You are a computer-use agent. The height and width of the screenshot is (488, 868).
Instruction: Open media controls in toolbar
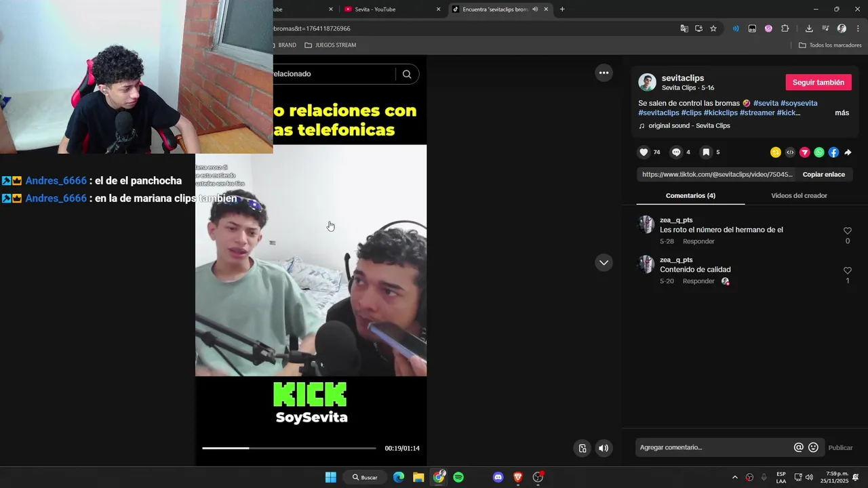tap(825, 28)
